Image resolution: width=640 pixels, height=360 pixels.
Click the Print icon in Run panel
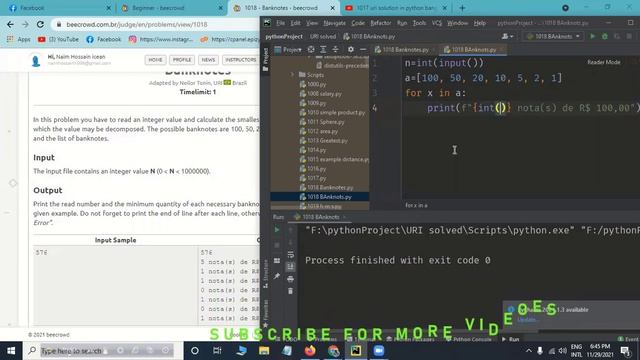point(290,279)
